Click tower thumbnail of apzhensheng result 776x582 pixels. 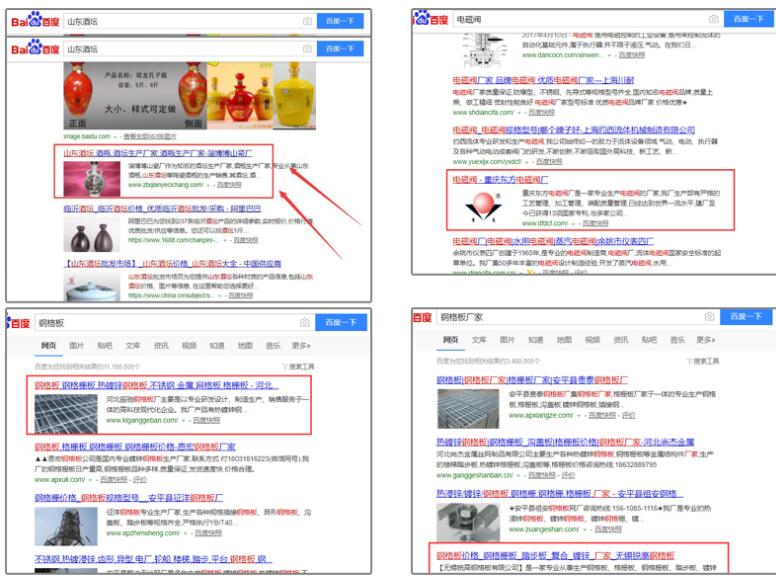pyautogui.click(x=66, y=527)
